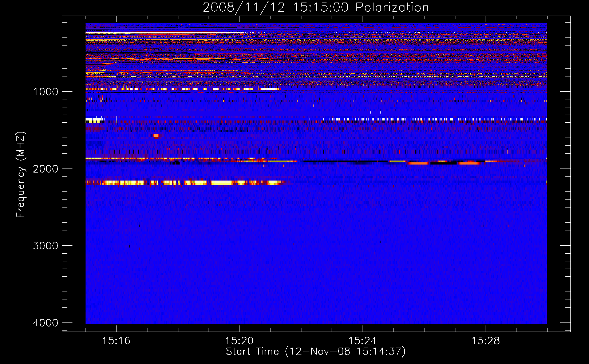This screenshot has width=589, height=364.
Task: Click the bright yellow emission band near 2200 MHz
Action: click(x=185, y=183)
